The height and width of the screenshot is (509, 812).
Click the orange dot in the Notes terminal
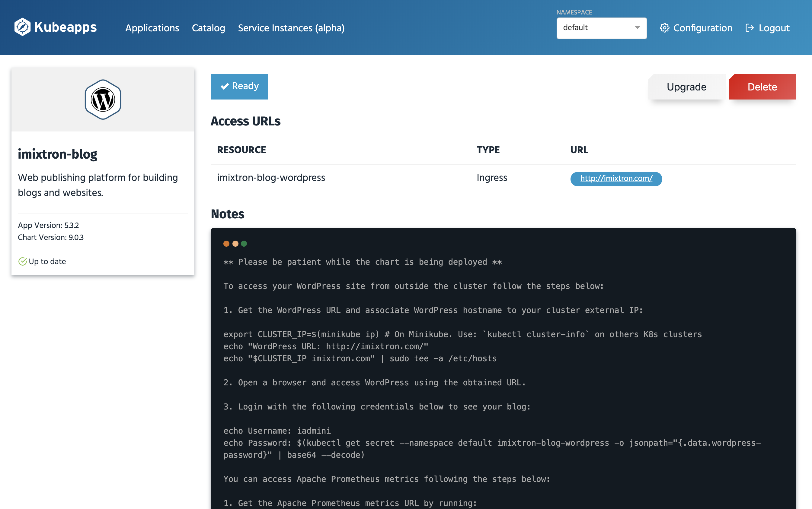coord(226,243)
